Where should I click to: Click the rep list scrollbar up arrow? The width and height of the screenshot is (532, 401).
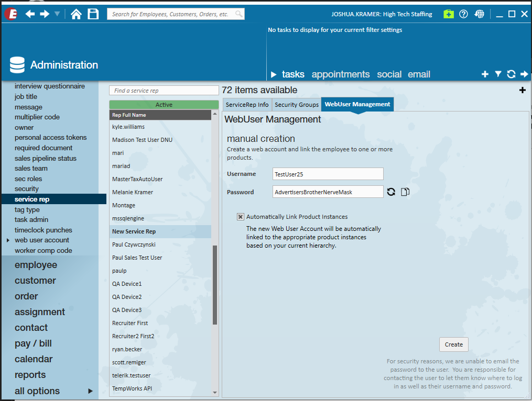coord(215,114)
